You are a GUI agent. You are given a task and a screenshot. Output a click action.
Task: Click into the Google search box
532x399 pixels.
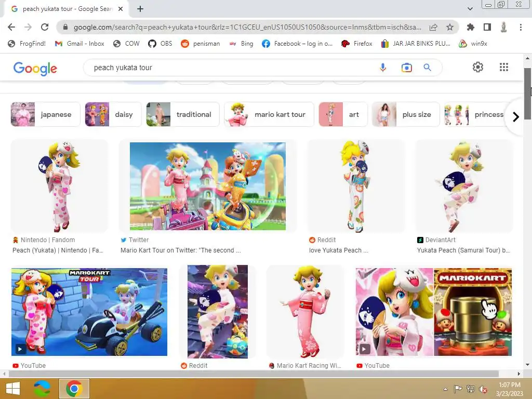(231, 68)
